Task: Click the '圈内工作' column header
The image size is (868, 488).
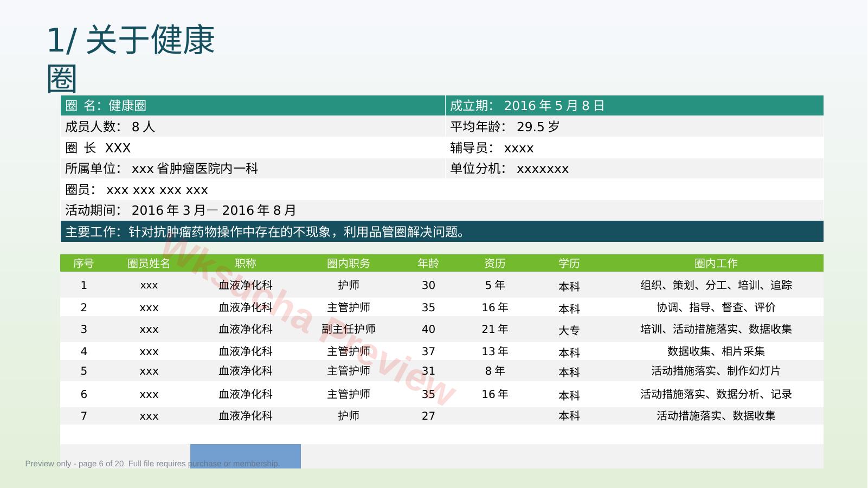Action: tap(716, 263)
